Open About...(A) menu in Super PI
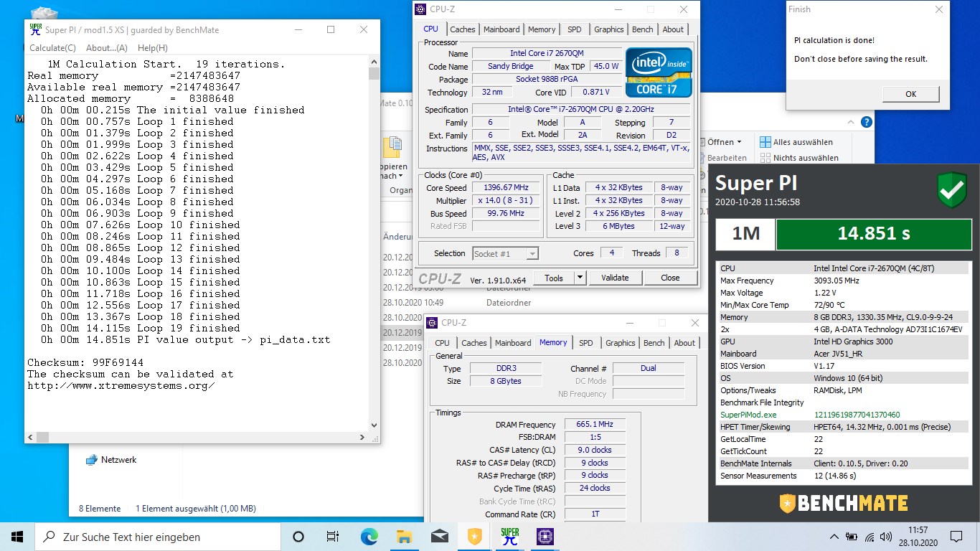The width and height of the screenshot is (980, 551). coord(107,48)
